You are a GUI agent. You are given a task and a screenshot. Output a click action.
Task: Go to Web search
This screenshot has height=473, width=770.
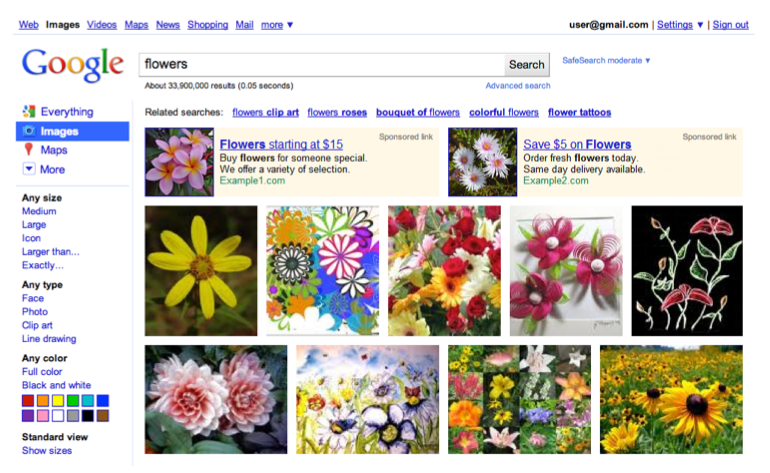28,25
